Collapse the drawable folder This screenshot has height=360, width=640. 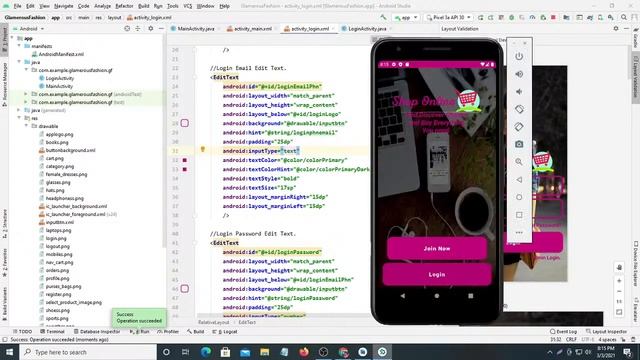[27, 126]
